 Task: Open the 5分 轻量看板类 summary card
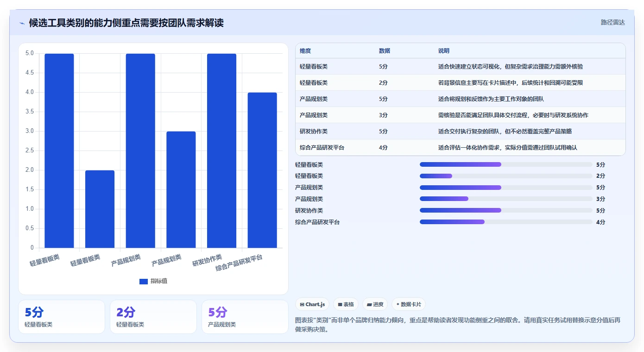tap(62, 317)
